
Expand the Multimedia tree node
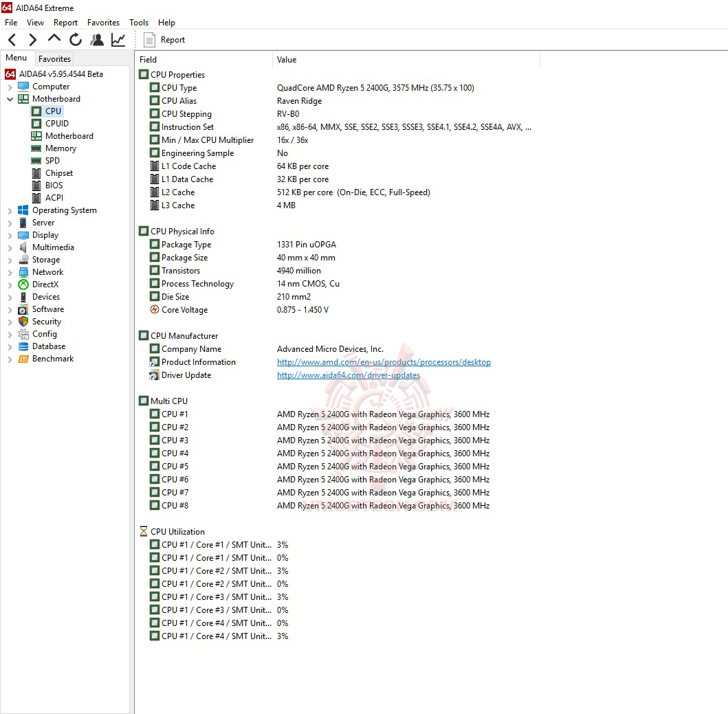10,247
